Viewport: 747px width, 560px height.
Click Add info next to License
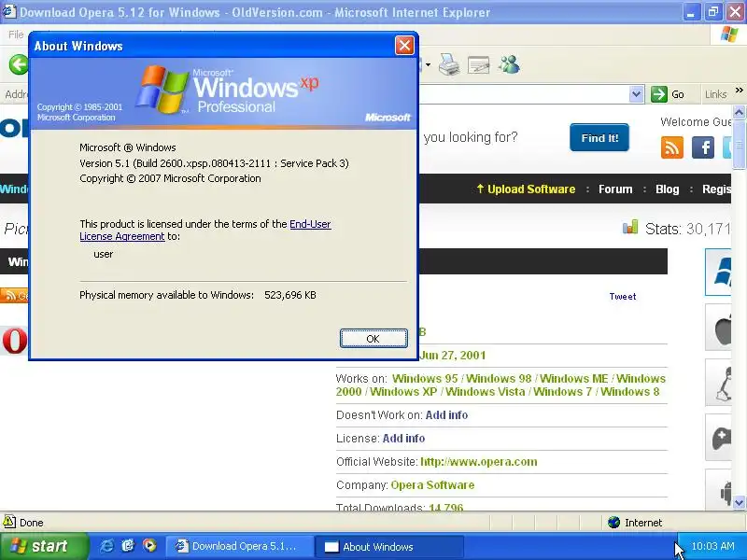(403, 439)
